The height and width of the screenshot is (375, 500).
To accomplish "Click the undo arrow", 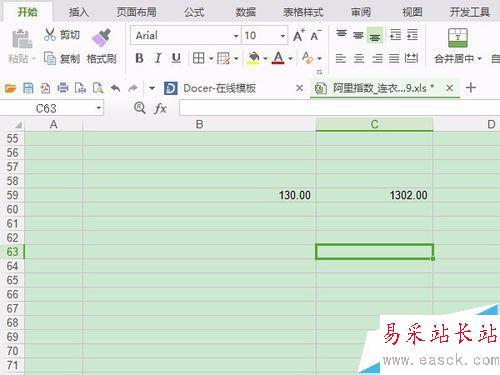I will point(115,88).
